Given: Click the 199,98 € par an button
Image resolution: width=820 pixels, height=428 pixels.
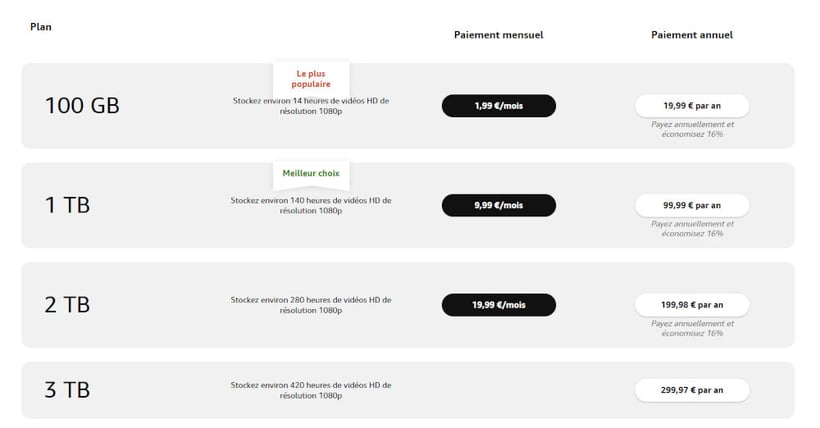Looking at the screenshot, I should (691, 304).
